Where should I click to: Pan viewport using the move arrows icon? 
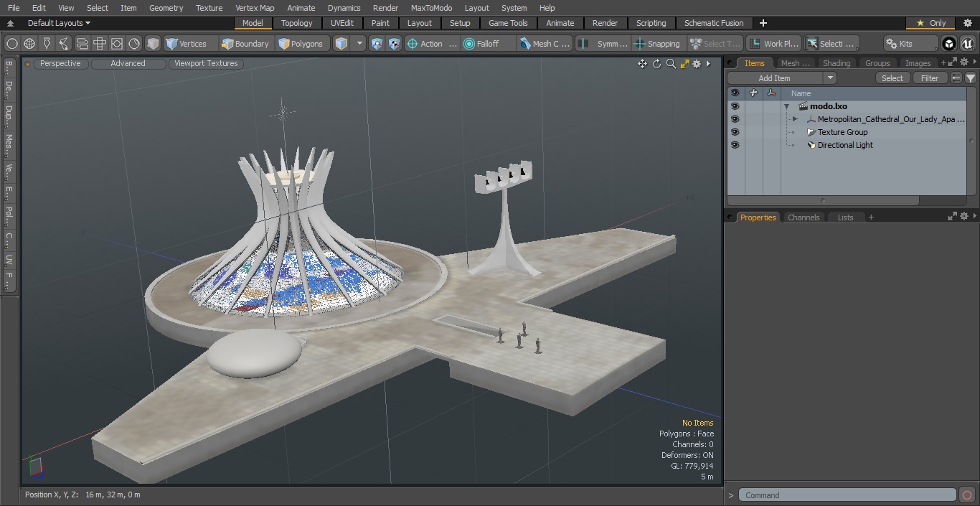click(642, 64)
